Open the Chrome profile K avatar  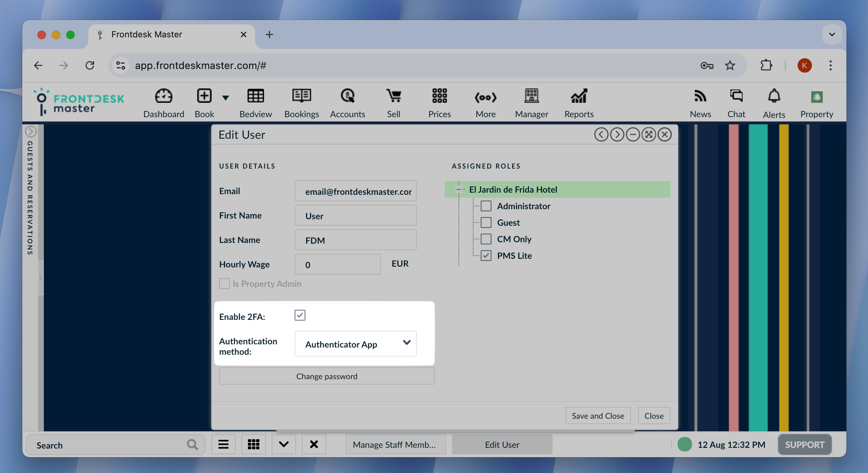pos(804,65)
